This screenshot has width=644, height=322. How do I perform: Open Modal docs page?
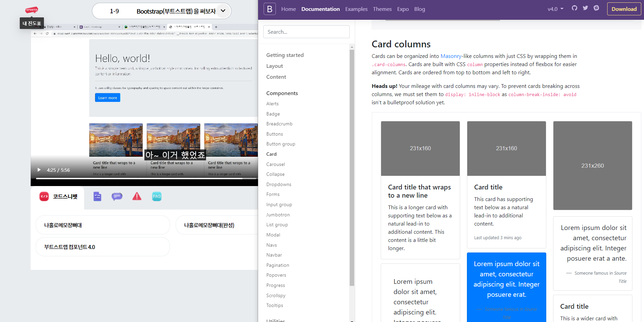tap(273, 235)
